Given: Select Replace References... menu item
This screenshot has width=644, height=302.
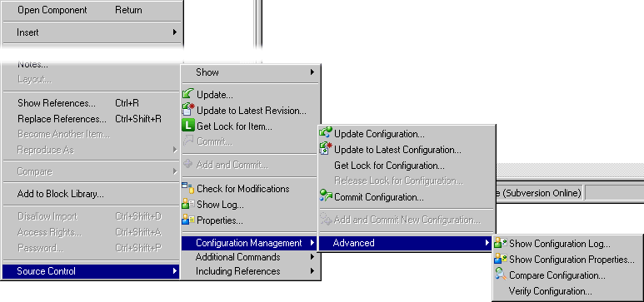Looking at the screenshot, I should (92, 119).
